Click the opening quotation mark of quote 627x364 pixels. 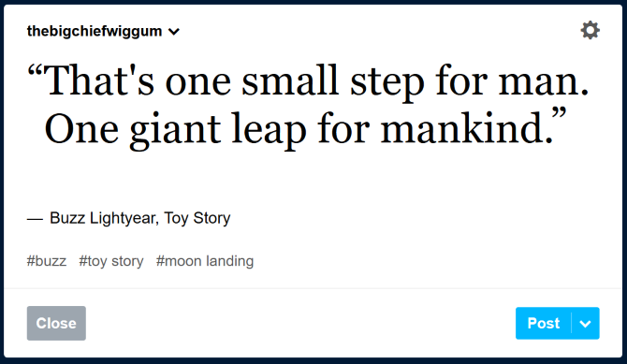click(35, 71)
